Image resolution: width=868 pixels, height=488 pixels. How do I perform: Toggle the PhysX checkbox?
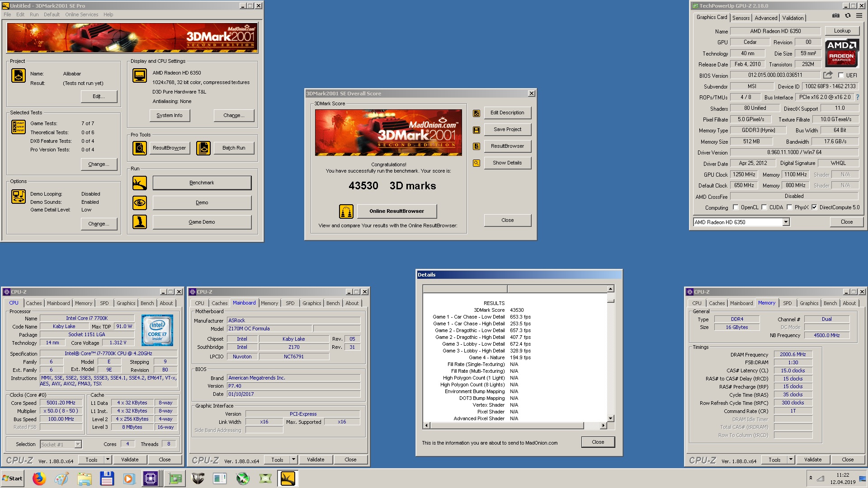[x=789, y=207]
